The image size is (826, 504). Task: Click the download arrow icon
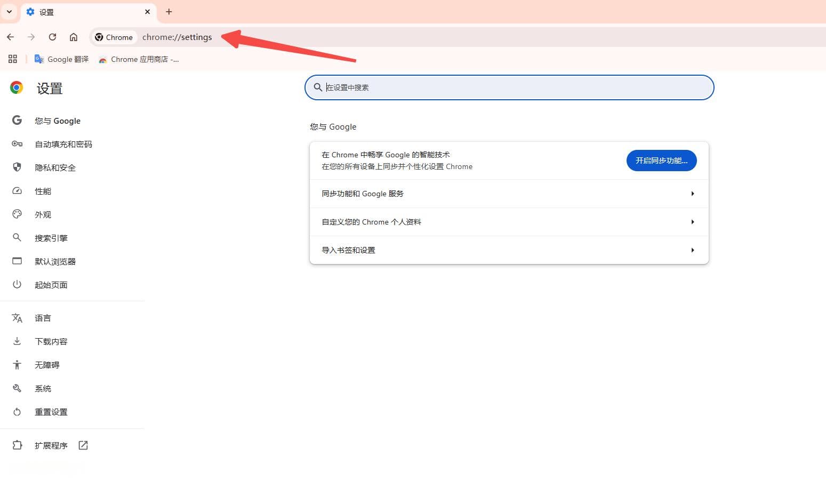point(17,341)
